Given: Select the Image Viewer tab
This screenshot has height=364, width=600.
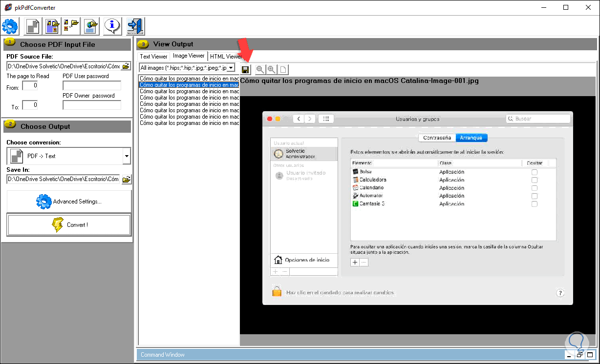Looking at the screenshot, I should click(189, 56).
